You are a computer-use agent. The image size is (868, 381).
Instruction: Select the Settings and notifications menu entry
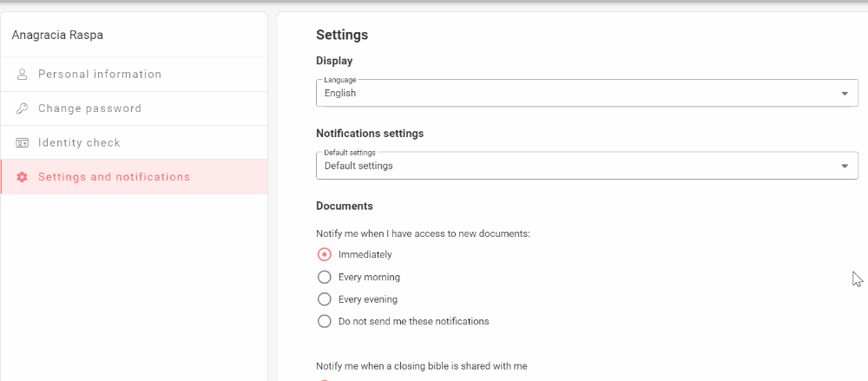(x=114, y=177)
